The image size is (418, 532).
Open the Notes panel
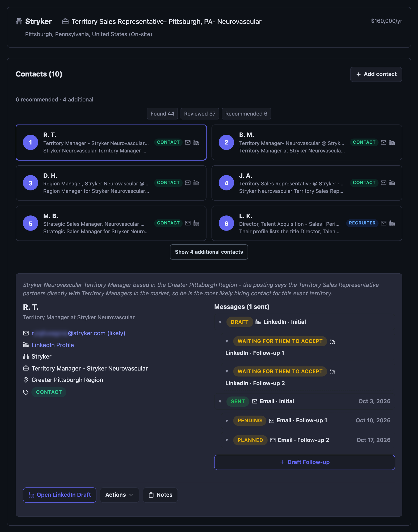tap(160, 495)
